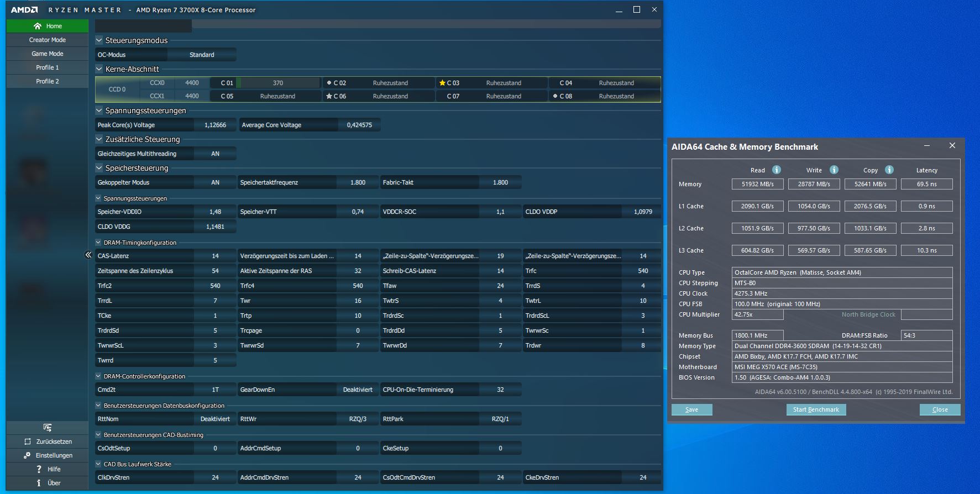Collapse CAD Bus Laufwerk Stärke section

[98, 464]
